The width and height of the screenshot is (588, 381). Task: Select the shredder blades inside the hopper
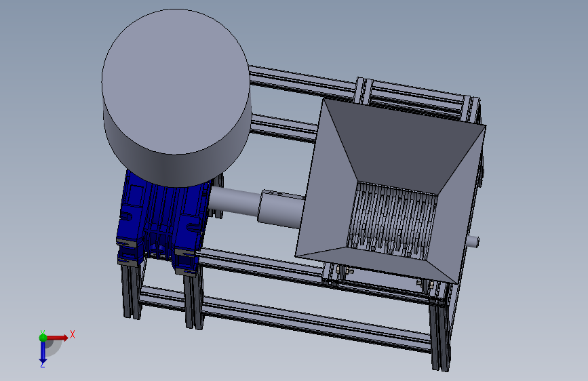click(392, 221)
